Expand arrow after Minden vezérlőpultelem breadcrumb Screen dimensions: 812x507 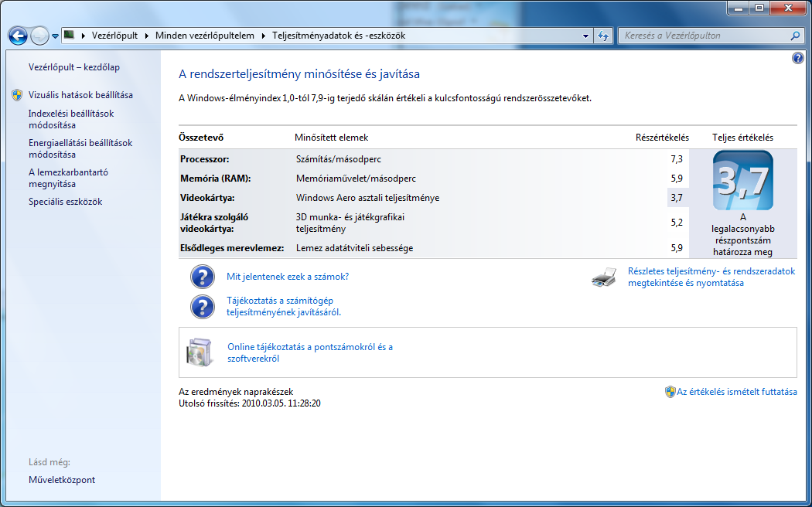(x=263, y=36)
